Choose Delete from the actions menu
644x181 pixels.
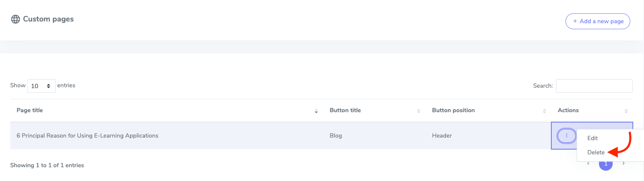(x=596, y=152)
